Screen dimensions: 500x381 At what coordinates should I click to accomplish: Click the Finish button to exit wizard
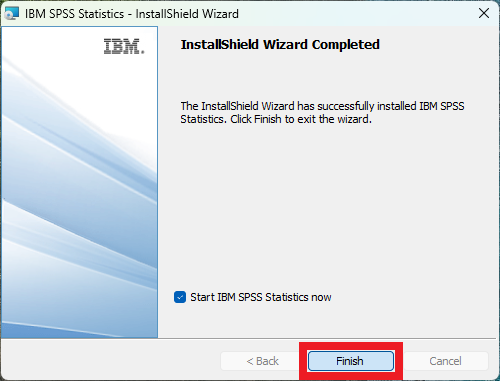[350, 361]
